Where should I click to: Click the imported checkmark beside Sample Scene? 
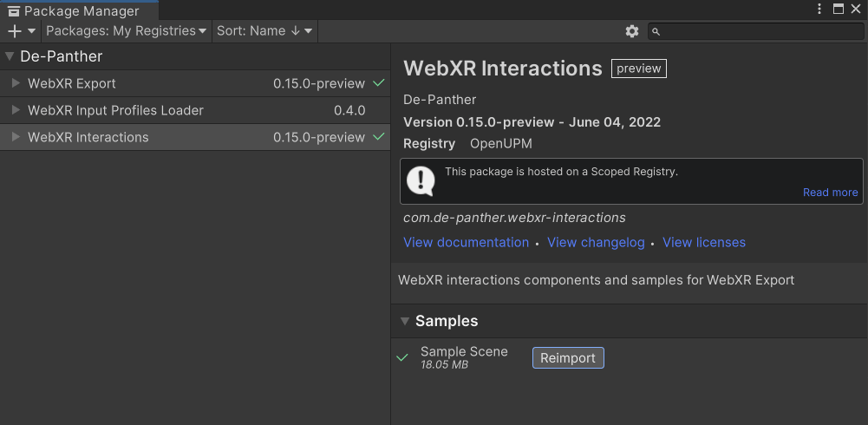pos(402,357)
